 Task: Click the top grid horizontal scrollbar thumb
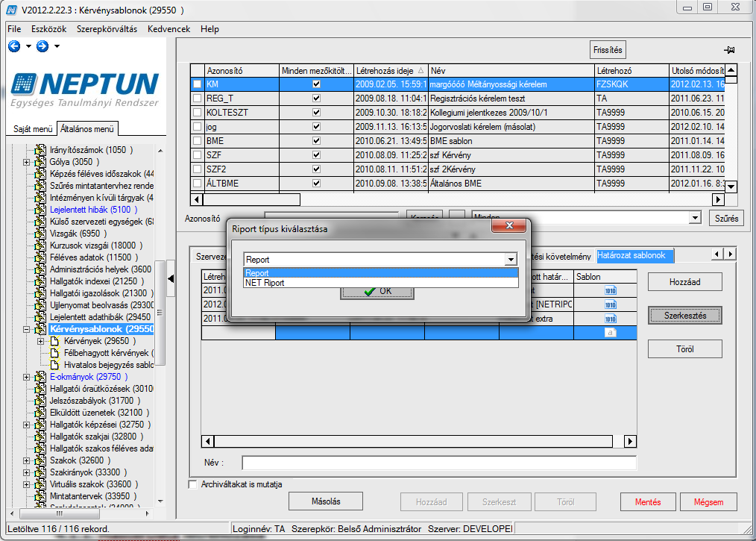coord(251,199)
